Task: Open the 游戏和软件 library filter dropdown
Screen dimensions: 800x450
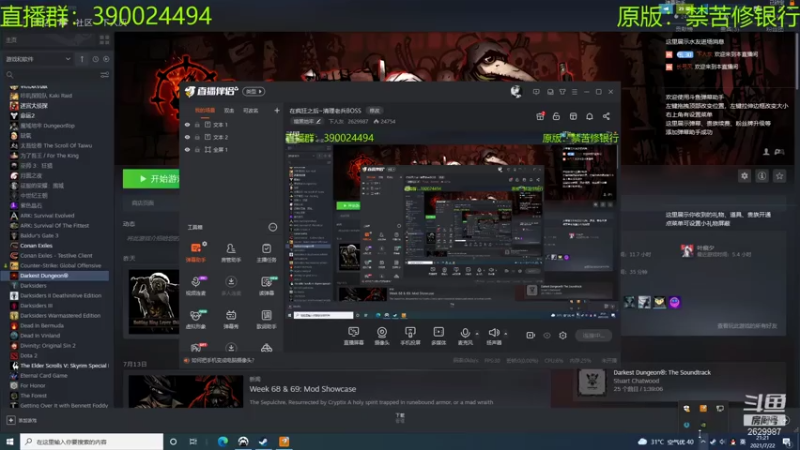Action: click(x=38, y=59)
